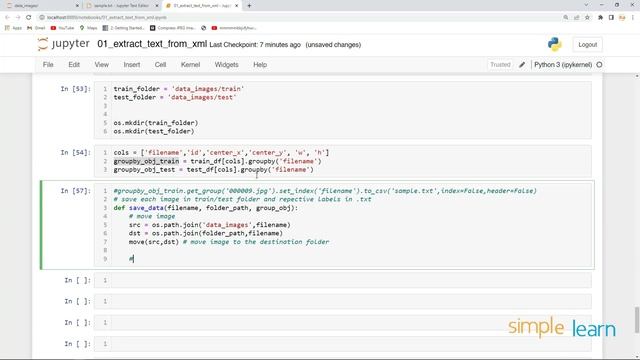Screen dimensions: 640x360
Task: Switch to the data_images tab
Action: pos(41,6)
